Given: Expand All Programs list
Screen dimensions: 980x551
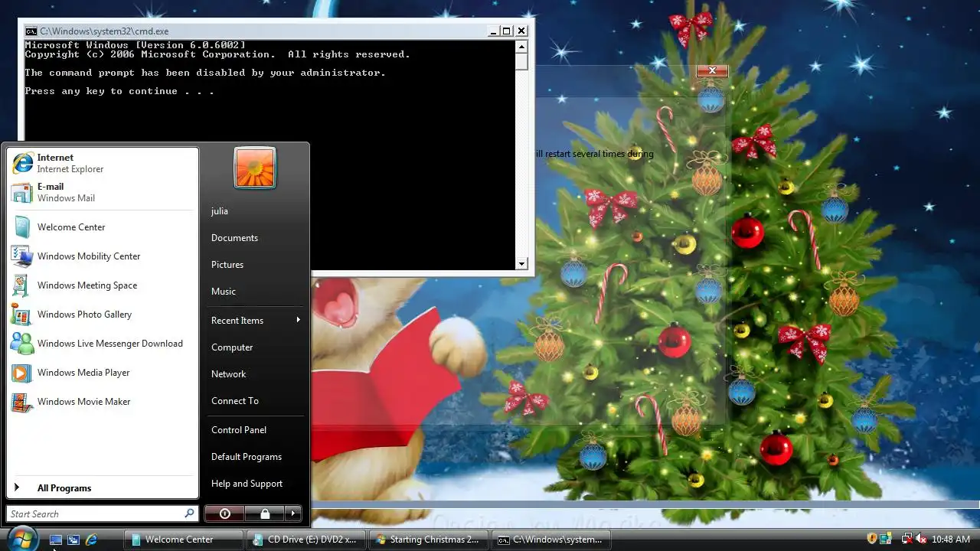Looking at the screenshot, I should 103,488.
